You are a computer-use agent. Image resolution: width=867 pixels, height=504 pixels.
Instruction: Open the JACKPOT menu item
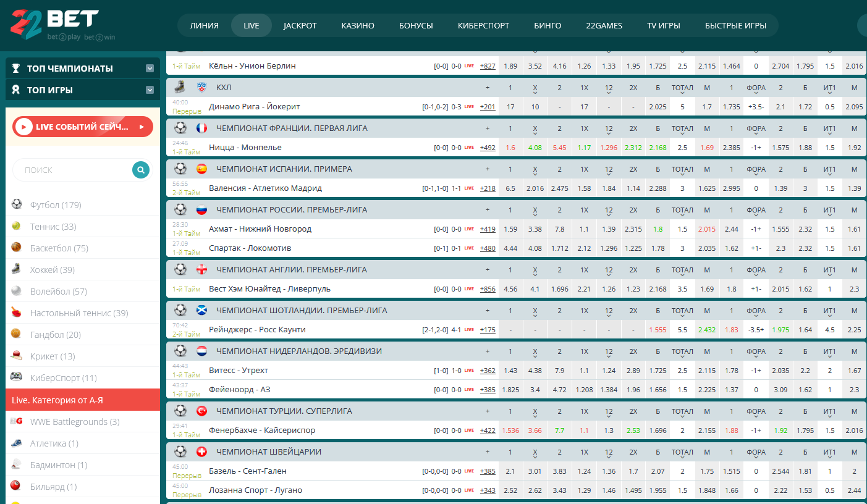click(x=300, y=26)
